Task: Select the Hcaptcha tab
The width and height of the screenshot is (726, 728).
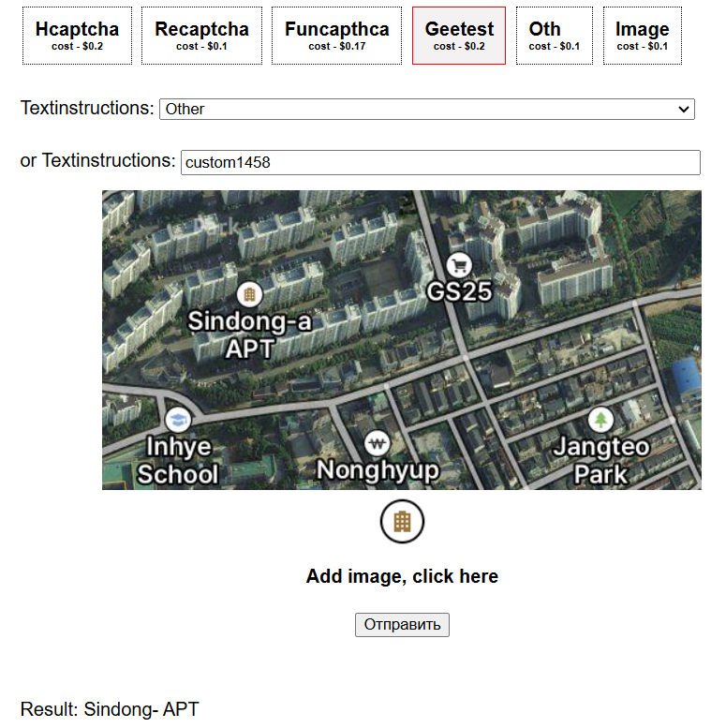Action: (x=77, y=36)
